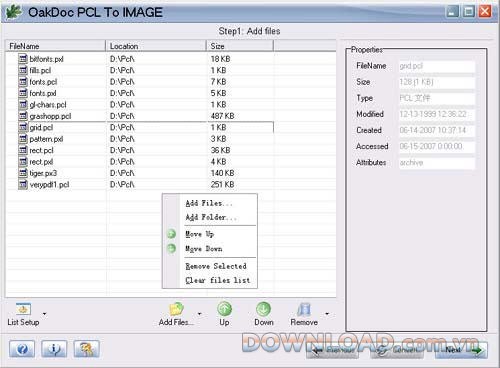Select the grid.pcl file name
Image resolution: width=500 pixels, height=368 pixels.
pyautogui.click(x=41, y=127)
